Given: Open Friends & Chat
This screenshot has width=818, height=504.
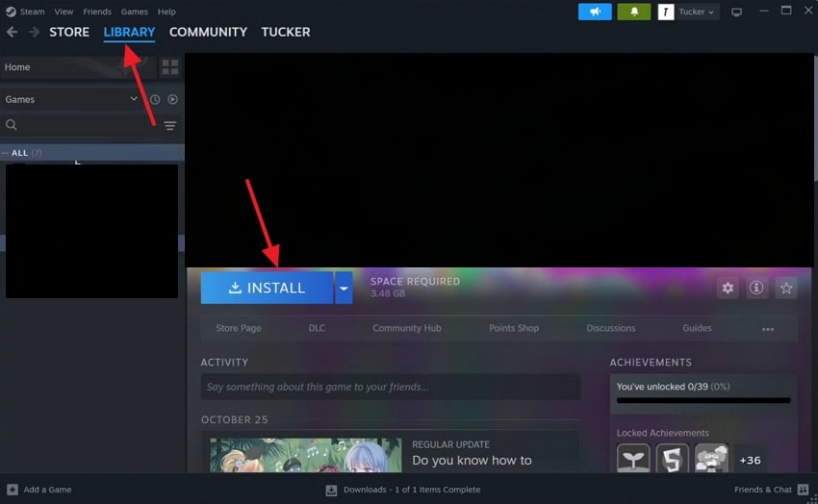Looking at the screenshot, I should [763, 490].
